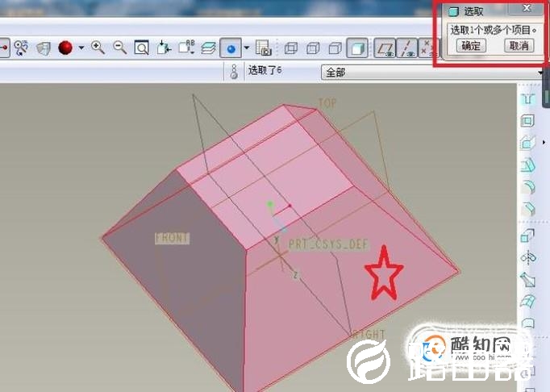
Task: Select the Revolve tool in right toolbar
Action: coord(528,258)
